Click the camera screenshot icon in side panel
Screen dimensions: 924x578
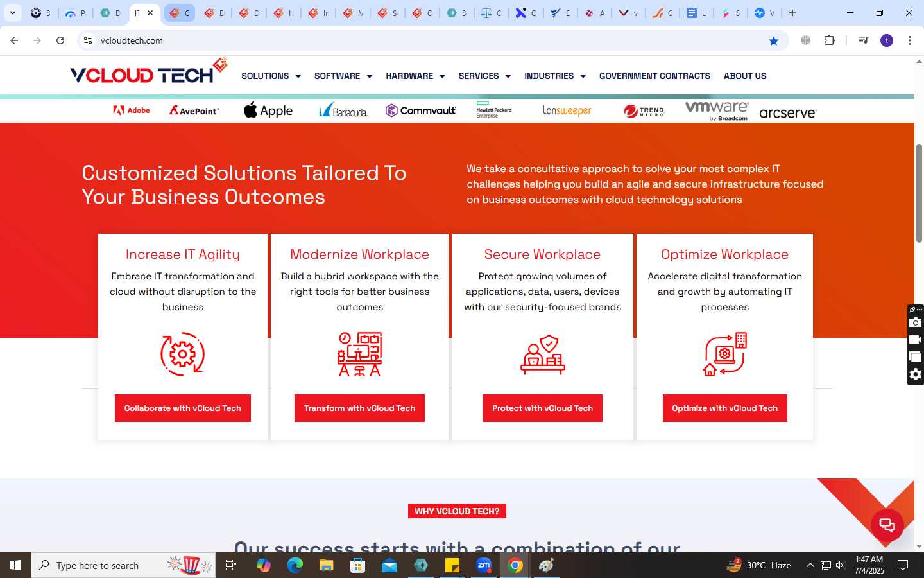pyautogui.click(x=916, y=322)
